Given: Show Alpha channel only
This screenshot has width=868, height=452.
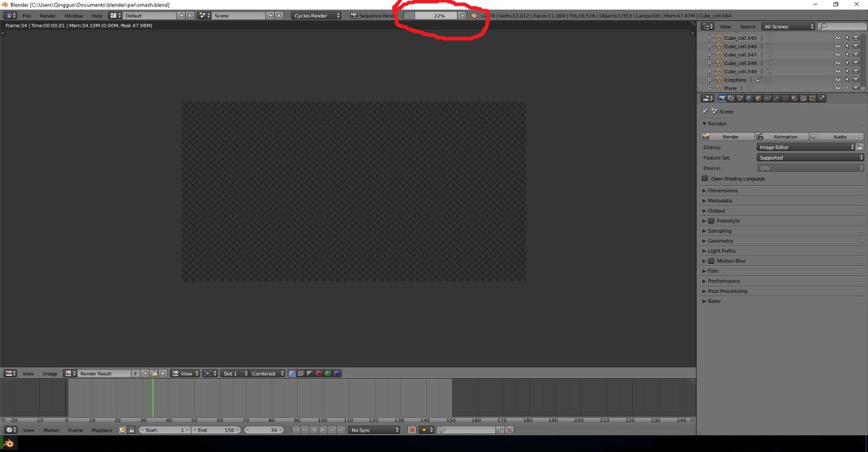Looking at the screenshot, I should point(310,373).
